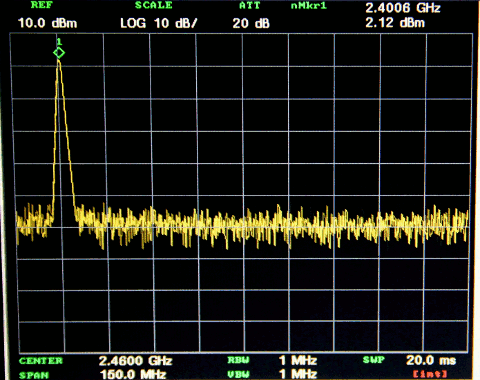Click the SWP 20.0 ms sweep time value
The width and height of the screenshot is (480, 380).
pos(431,360)
